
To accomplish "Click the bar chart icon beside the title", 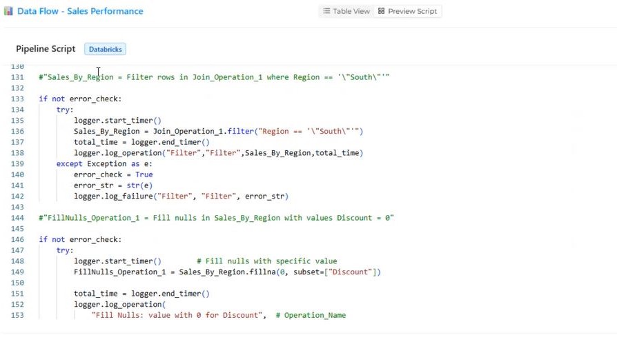I will (x=8, y=11).
